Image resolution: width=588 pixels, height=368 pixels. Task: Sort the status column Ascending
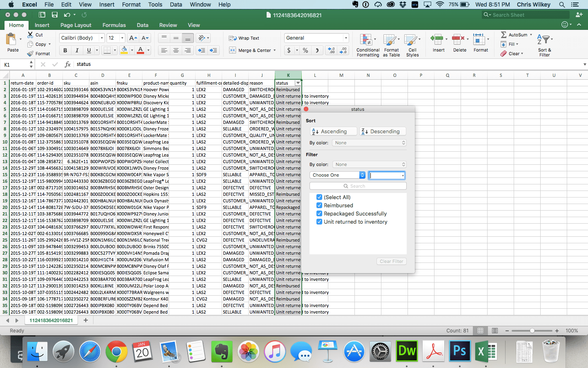click(x=333, y=131)
